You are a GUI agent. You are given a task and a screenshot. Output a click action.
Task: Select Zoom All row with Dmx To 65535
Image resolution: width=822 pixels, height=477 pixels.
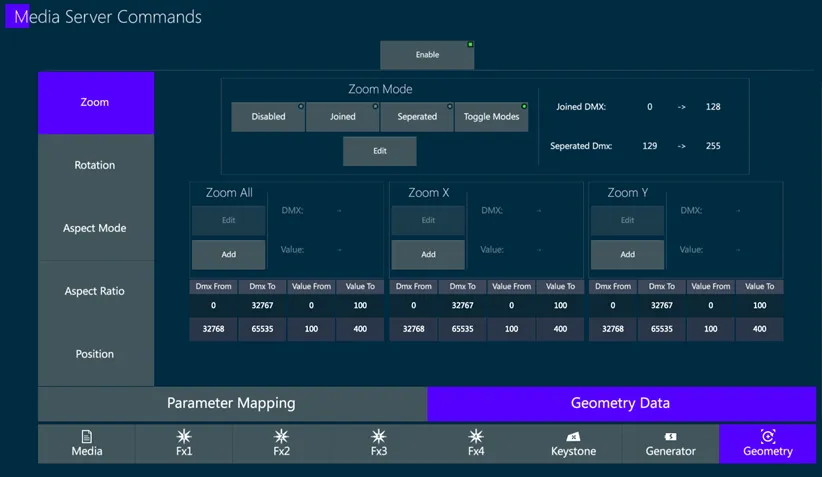pyautogui.click(x=287, y=329)
